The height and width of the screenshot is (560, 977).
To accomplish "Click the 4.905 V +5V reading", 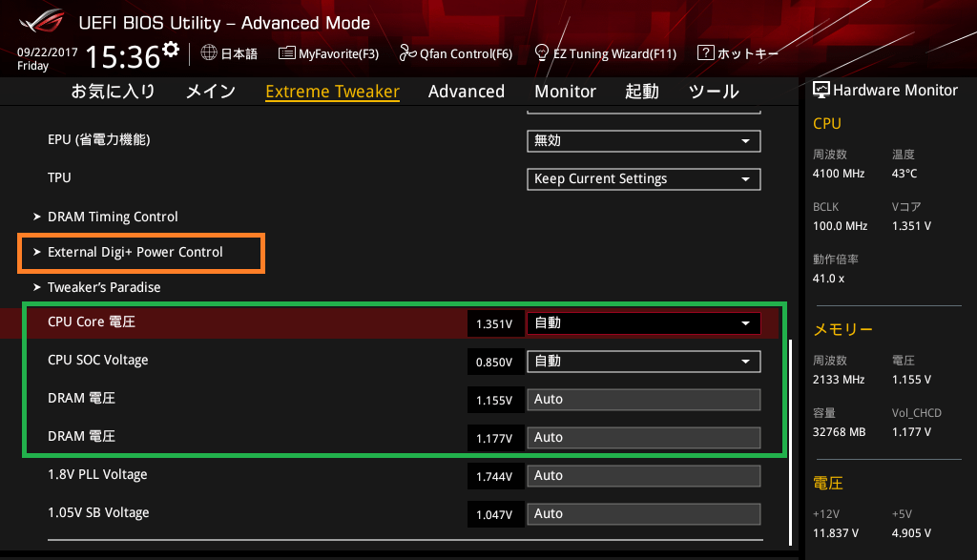I will (x=911, y=533).
